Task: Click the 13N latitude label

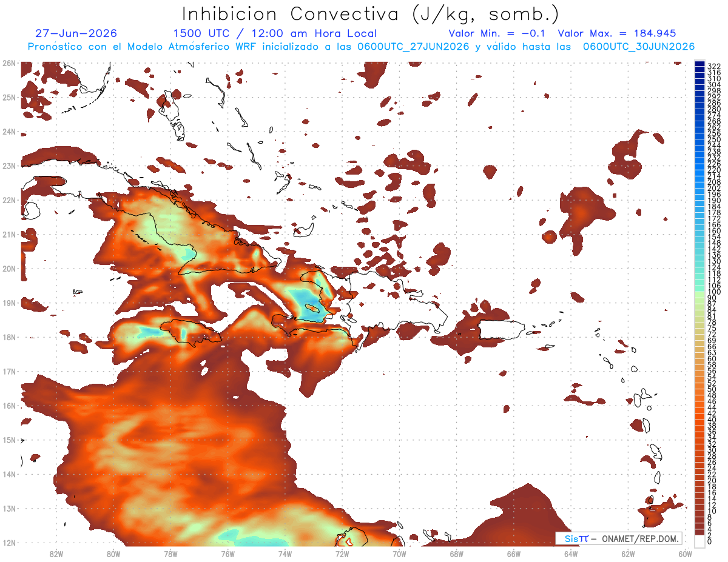Action: click(8, 508)
